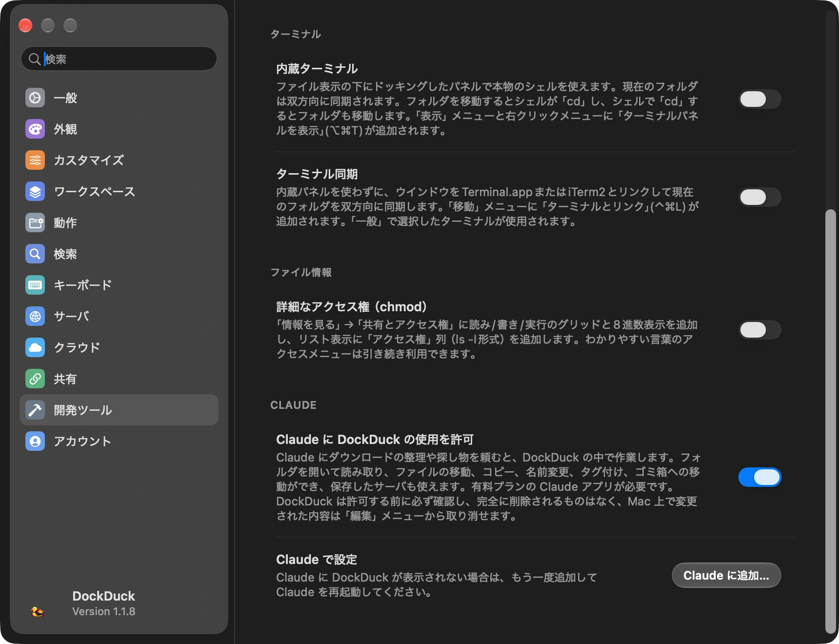Turn on ターミナル同期 toggle

tap(759, 197)
